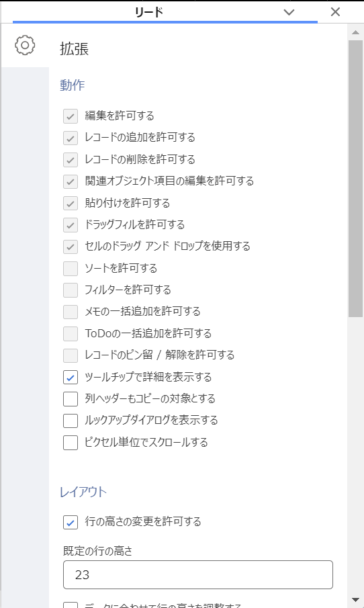Click the scrollbar up arrow
Screen dimensions: 364x608
coord(355,32)
